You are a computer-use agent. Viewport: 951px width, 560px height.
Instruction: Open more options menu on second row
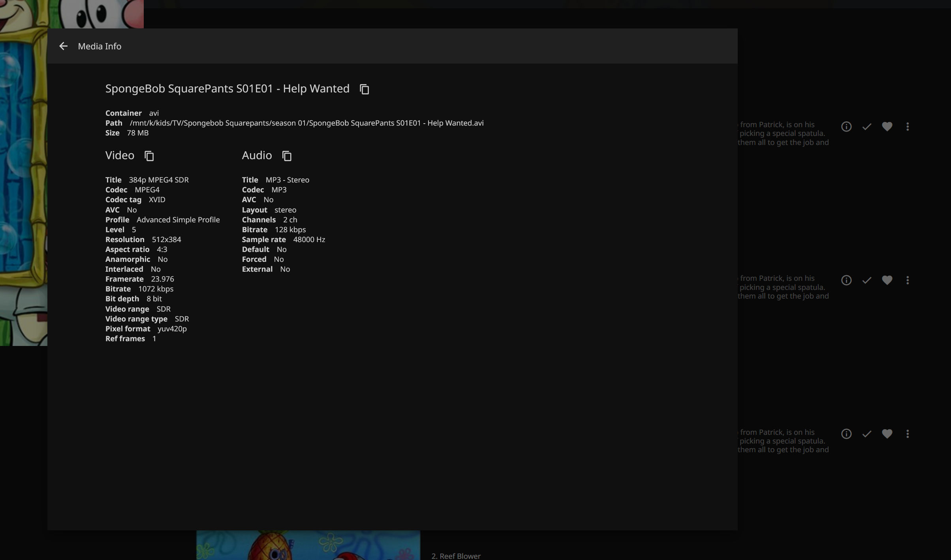[x=908, y=280]
